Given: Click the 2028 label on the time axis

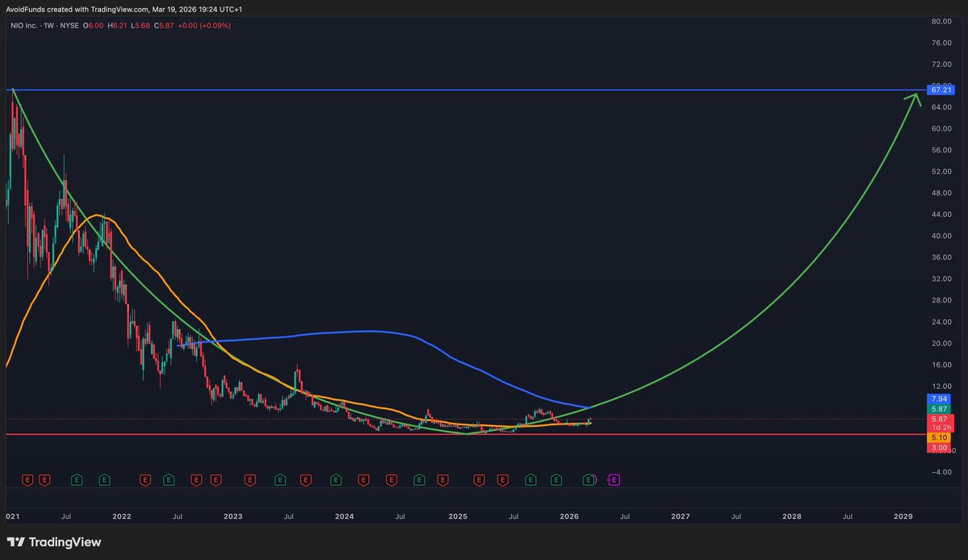Looking at the screenshot, I should (791, 516).
